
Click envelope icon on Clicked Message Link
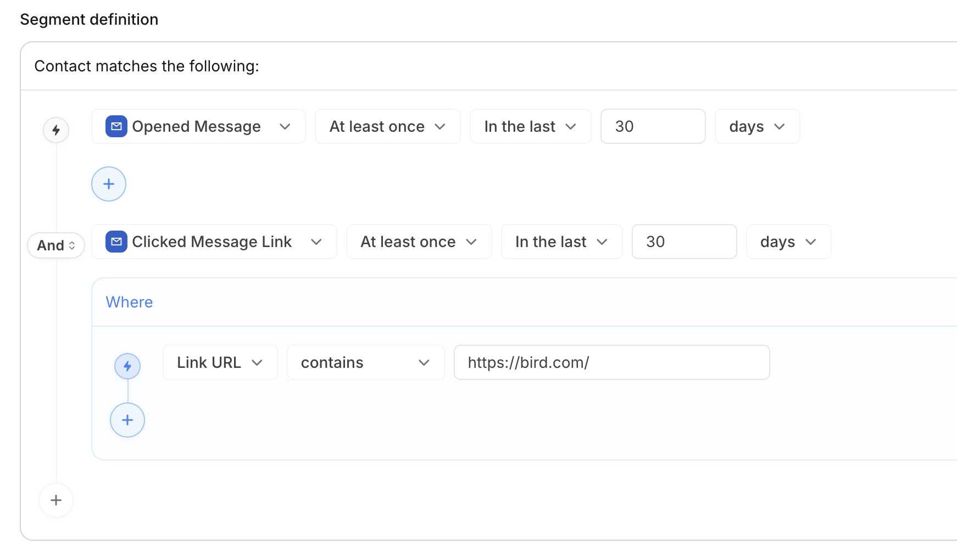tap(116, 242)
